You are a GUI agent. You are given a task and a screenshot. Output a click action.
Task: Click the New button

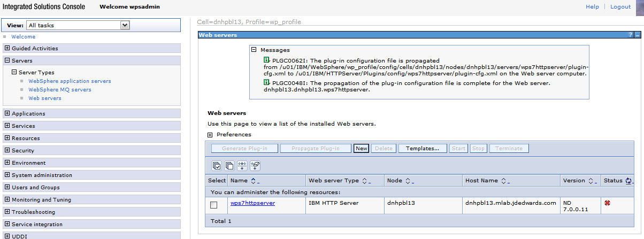[x=362, y=148]
